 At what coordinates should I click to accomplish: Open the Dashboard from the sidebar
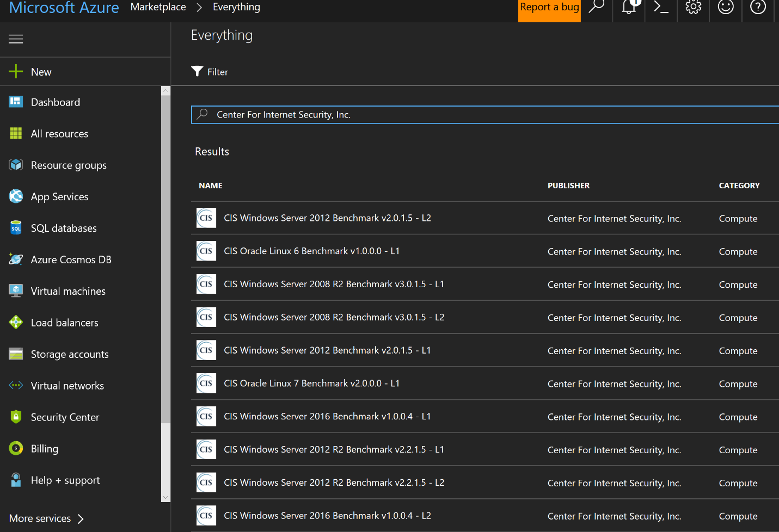pyautogui.click(x=55, y=102)
